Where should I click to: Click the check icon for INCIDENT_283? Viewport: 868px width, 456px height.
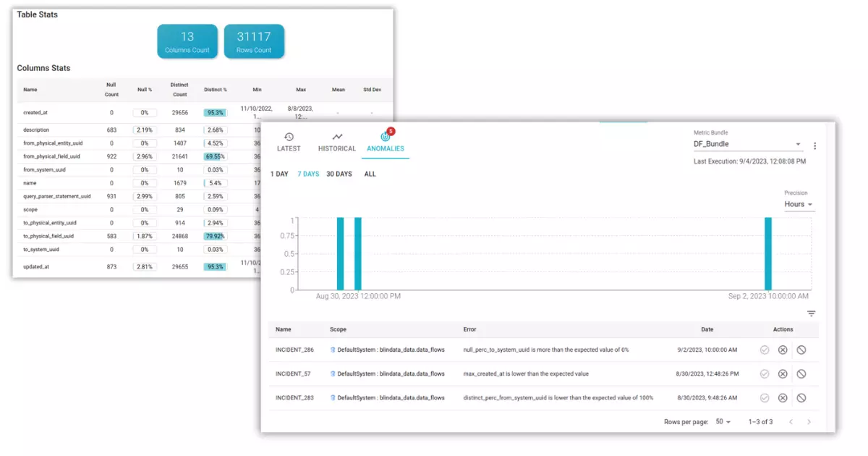pyautogui.click(x=764, y=397)
